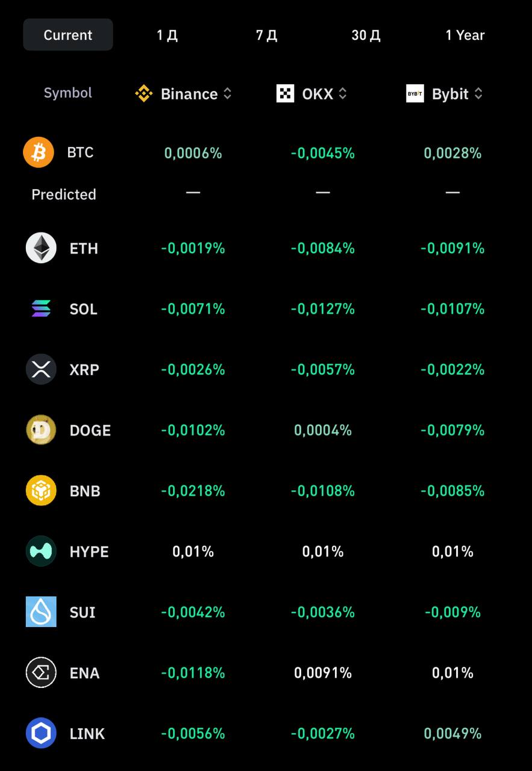This screenshot has height=771, width=532.
Task: Open the 30 Д tab
Action: pos(366,35)
